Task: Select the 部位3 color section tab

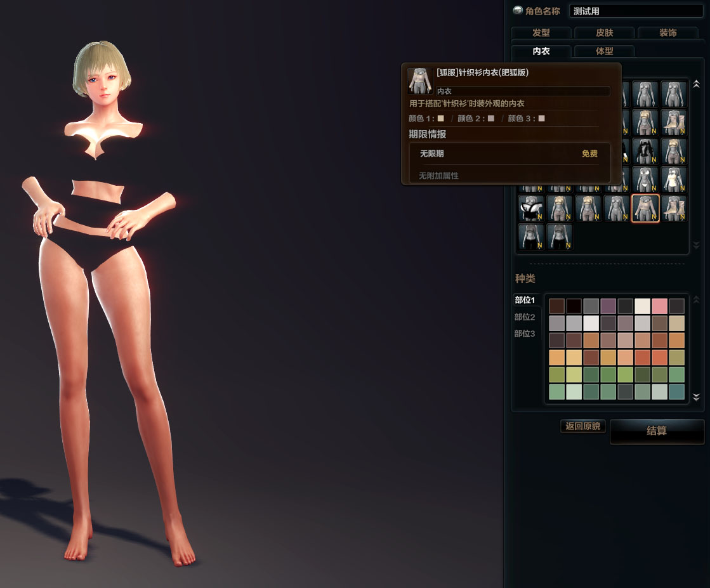Action: tap(525, 334)
